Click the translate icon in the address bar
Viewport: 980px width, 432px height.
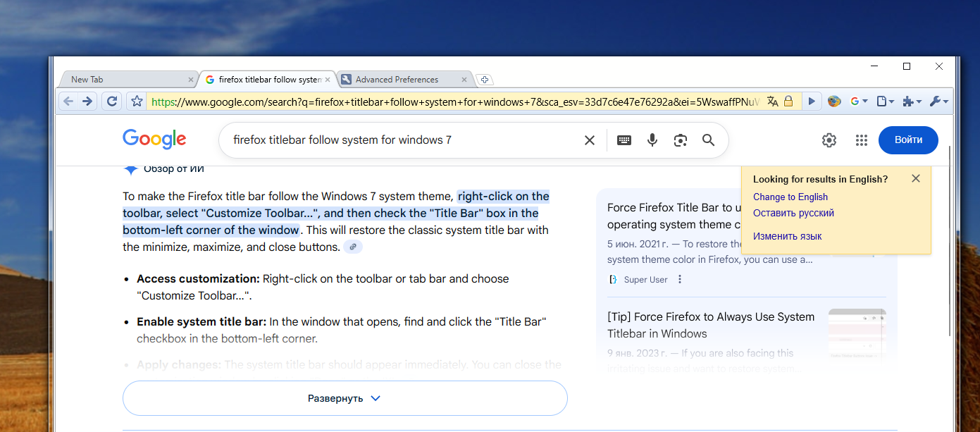(x=773, y=101)
